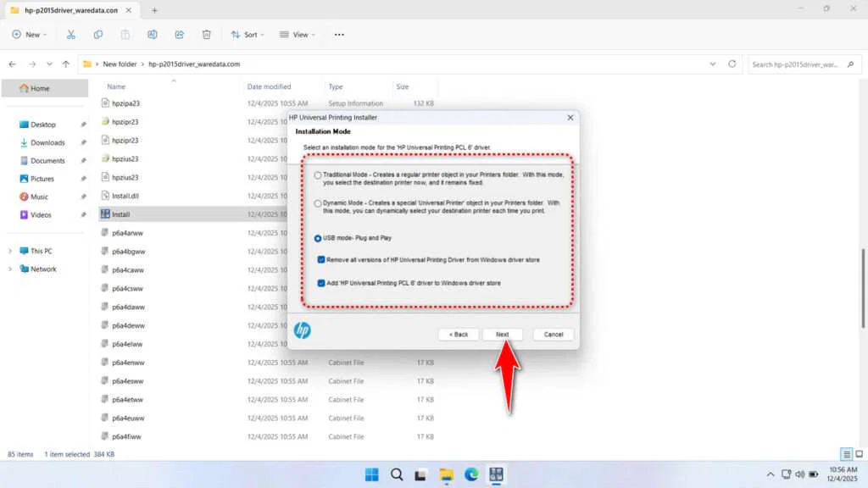
Task: Open the See more toolbar menu
Action: coord(338,34)
